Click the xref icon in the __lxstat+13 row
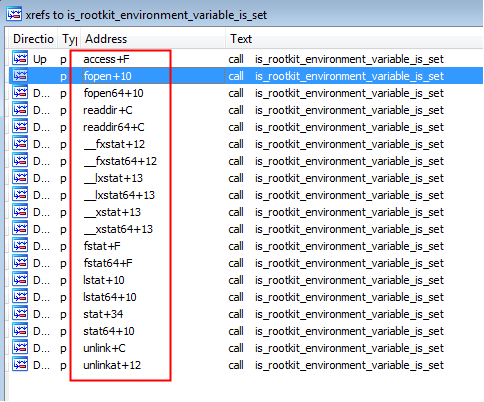 click(x=20, y=177)
